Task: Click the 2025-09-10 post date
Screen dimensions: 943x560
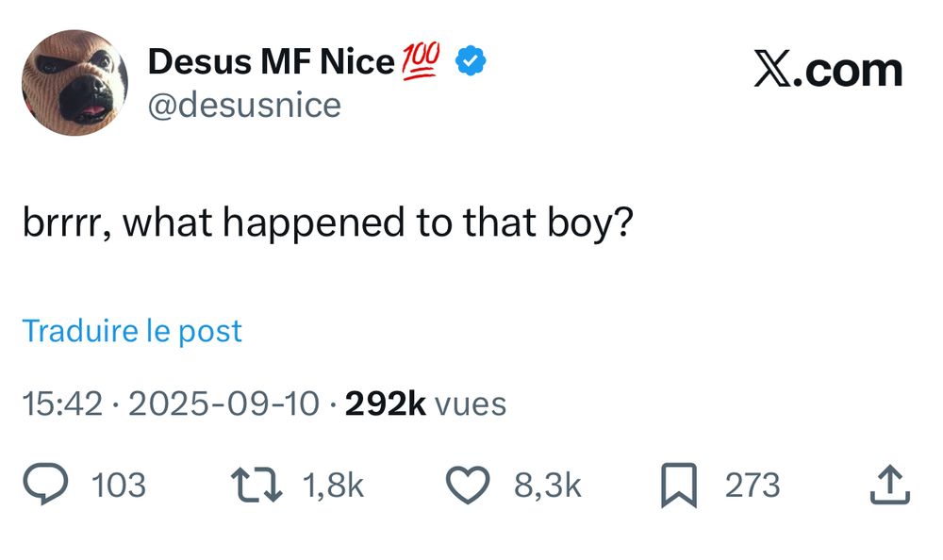Action: [223, 404]
